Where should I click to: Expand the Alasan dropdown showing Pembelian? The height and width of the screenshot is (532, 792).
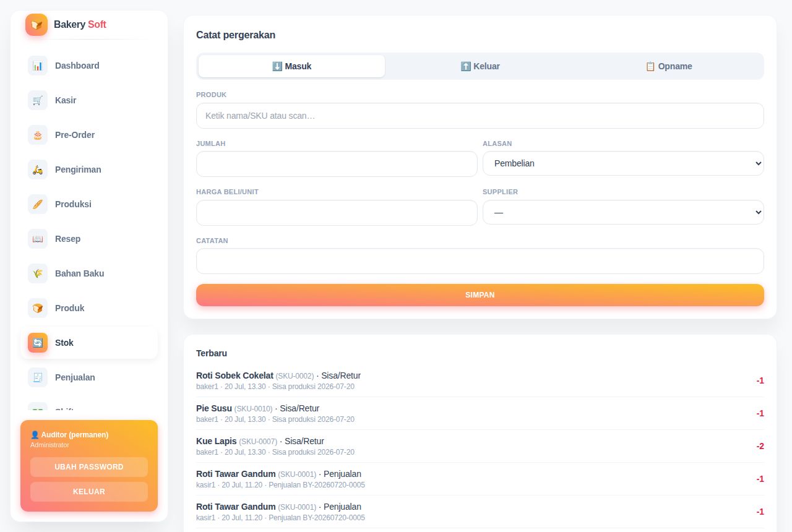coord(623,163)
